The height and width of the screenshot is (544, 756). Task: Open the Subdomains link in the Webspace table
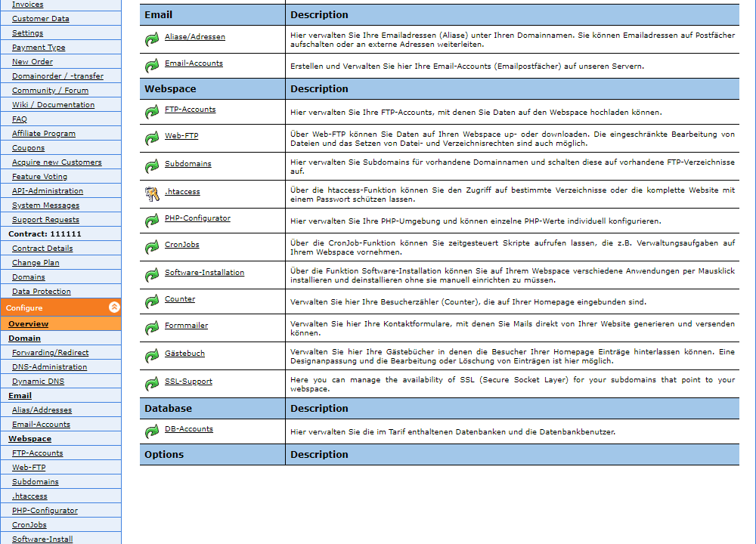tap(188, 164)
